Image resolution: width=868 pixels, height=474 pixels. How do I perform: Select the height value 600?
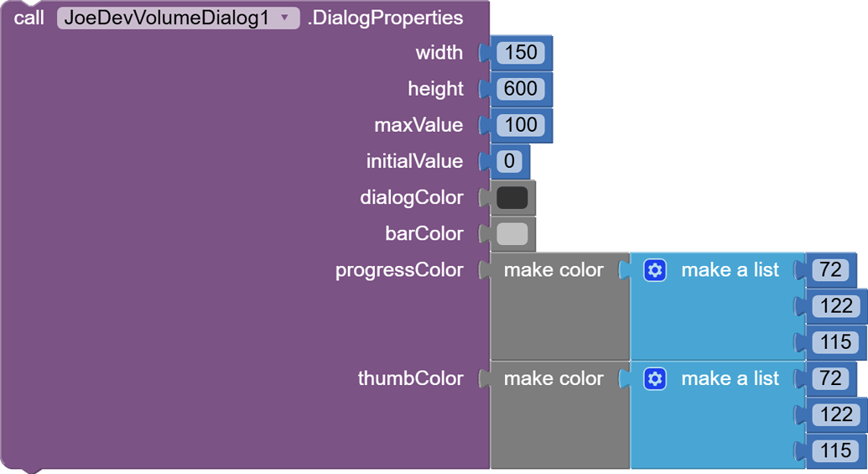pyautogui.click(x=521, y=89)
